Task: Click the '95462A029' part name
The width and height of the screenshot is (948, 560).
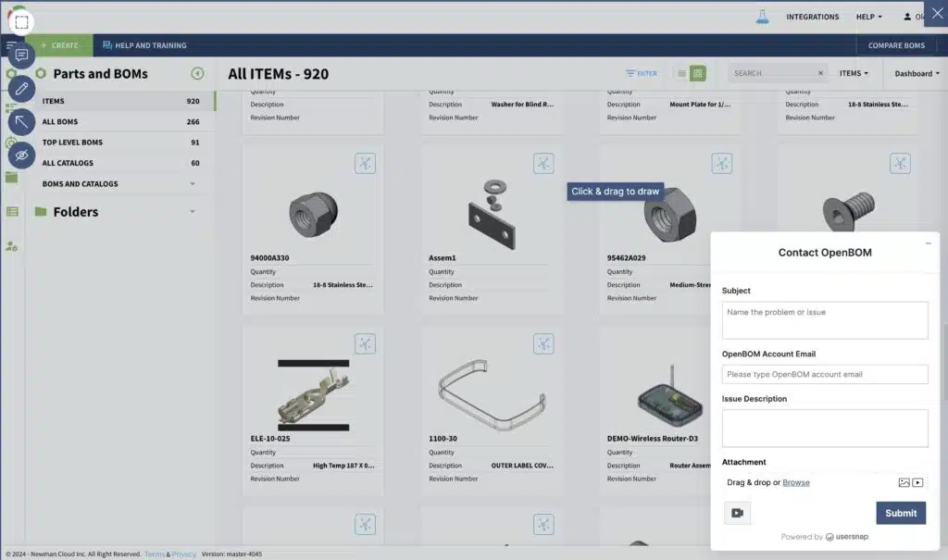Action: coord(627,257)
